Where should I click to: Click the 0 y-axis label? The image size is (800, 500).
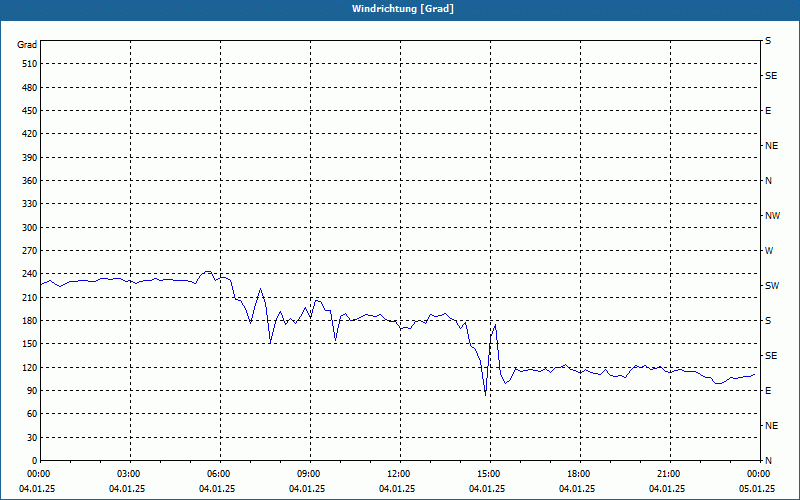(x=34, y=460)
